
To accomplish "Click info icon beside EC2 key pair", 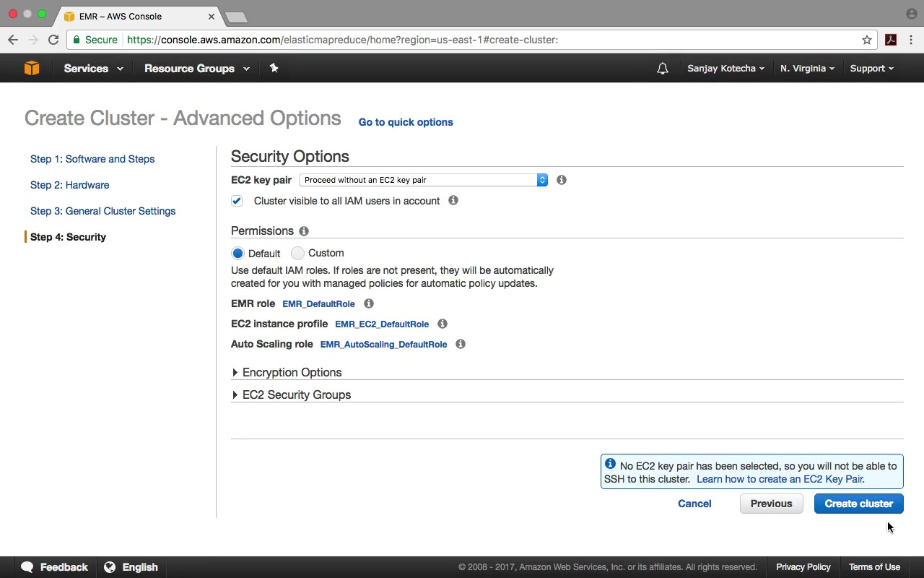I will 562,180.
